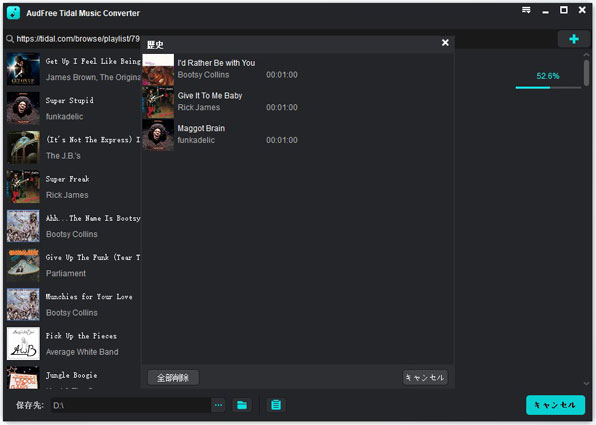Image resolution: width=596 pixels, height=425 pixels.
Task: Click the Tidal playlist URL field
Action: click(x=78, y=39)
